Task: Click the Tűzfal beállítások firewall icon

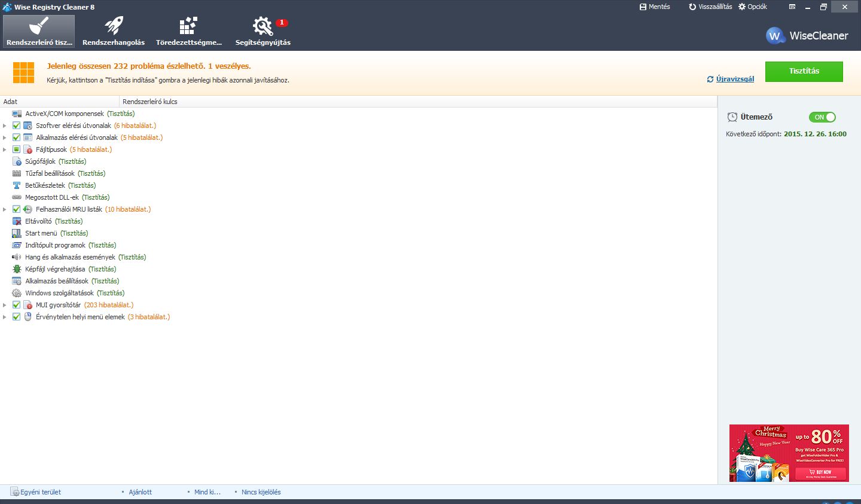Action: (17, 173)
